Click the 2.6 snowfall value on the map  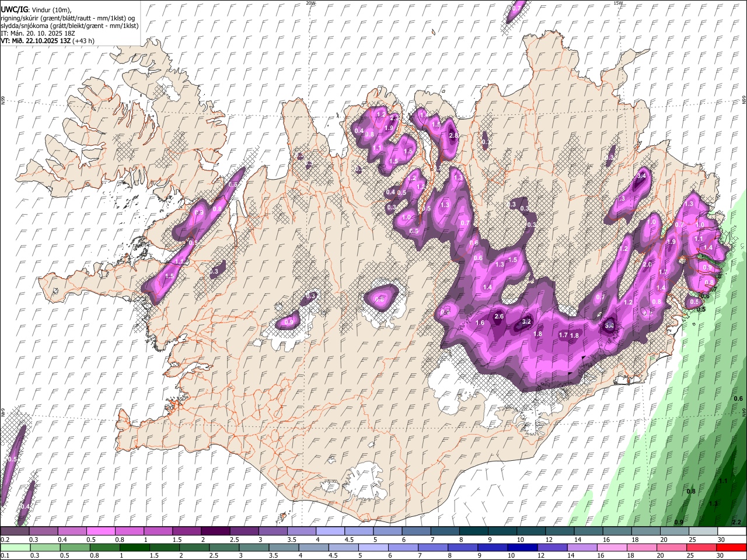point(499,317)
